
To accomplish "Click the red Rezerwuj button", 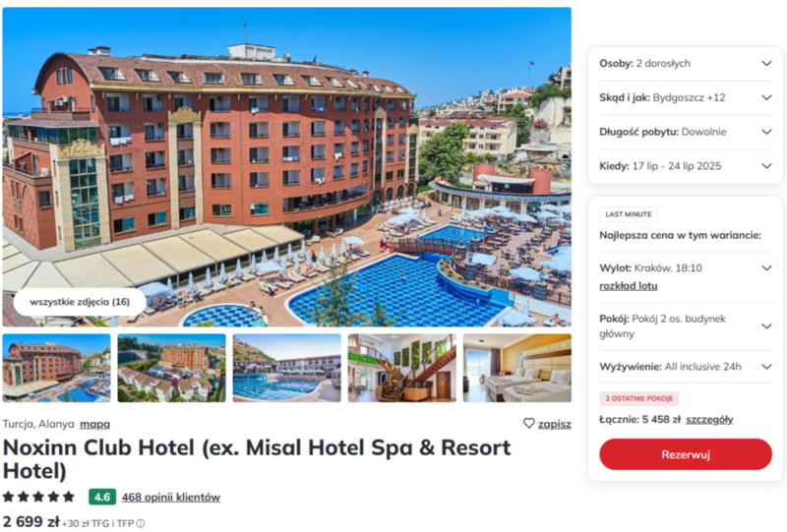I will 685,454.
